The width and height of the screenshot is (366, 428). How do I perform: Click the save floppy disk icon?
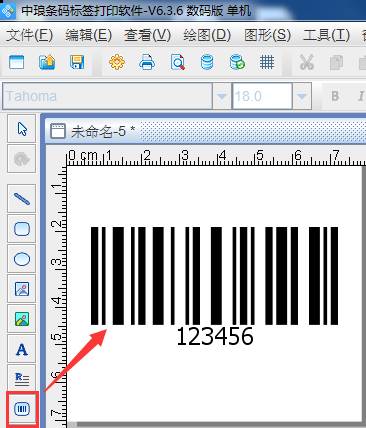tap(77, 62)
